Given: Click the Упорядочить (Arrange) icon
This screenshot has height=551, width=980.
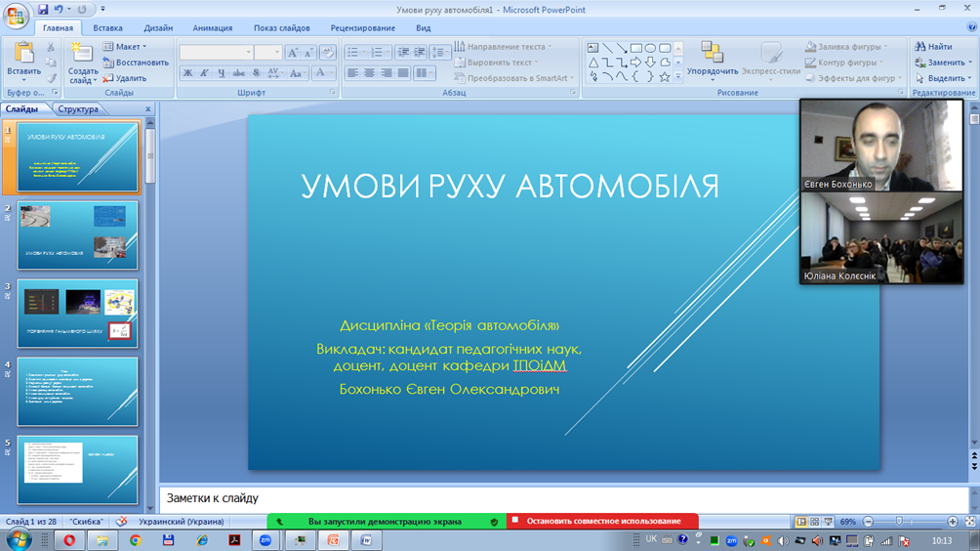Looking at the screenshot, I should click(x=713, y=53).
